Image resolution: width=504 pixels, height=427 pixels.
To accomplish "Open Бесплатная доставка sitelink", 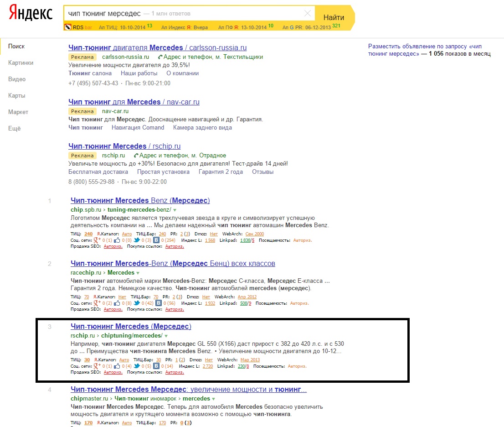I will coord(98,172).
